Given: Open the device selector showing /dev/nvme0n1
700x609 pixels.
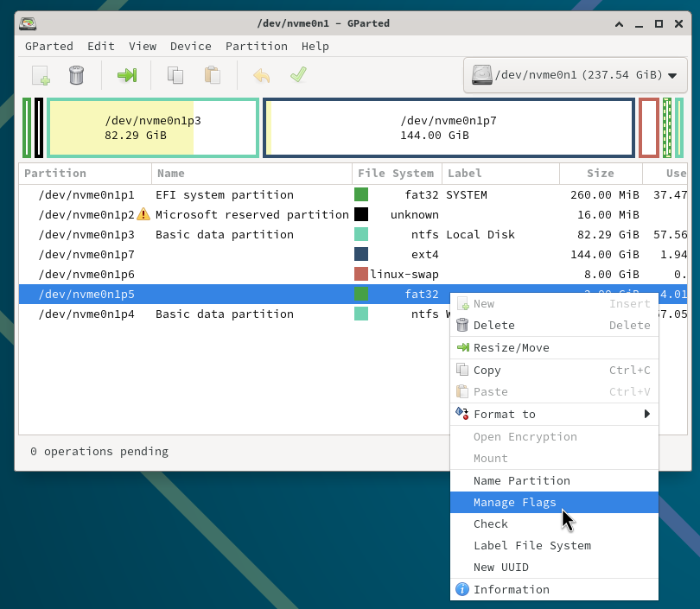Looking at the screenshot, I should tap(575, 75).
